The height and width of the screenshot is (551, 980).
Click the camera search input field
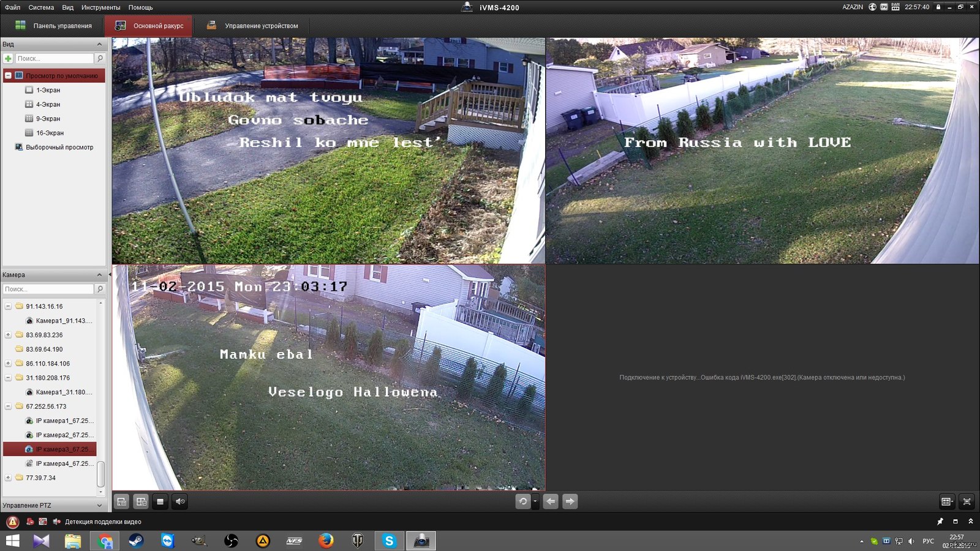click(x=48, y=289)
